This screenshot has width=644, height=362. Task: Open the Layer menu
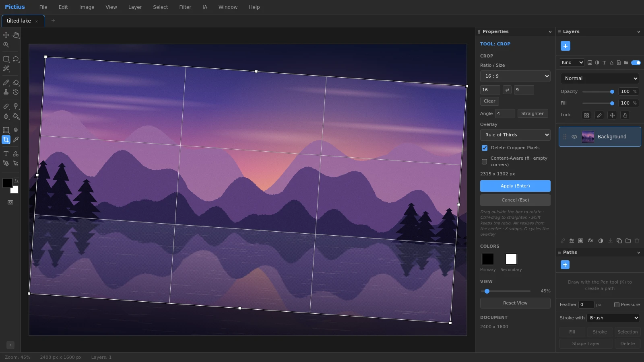135,7
